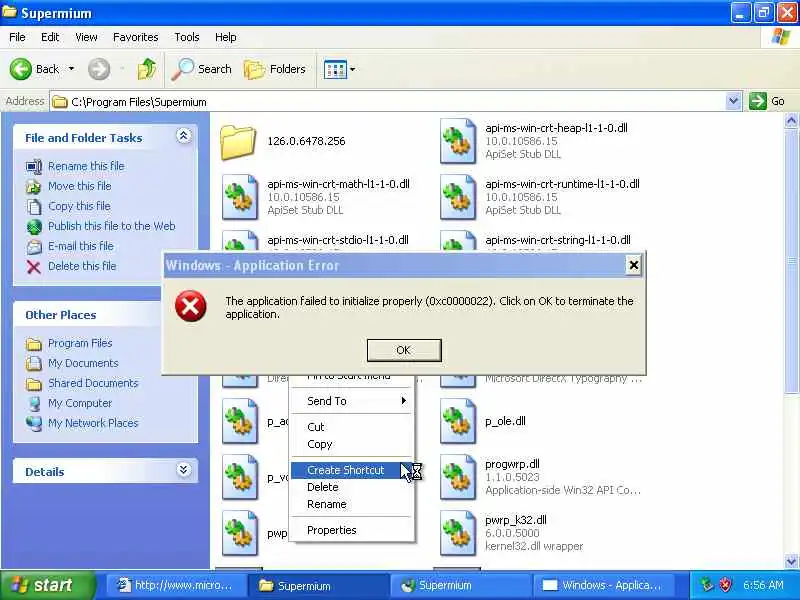Open Send To submenu in context menu
The height and width of the screenshot is (600, 800).
[352, 401]
